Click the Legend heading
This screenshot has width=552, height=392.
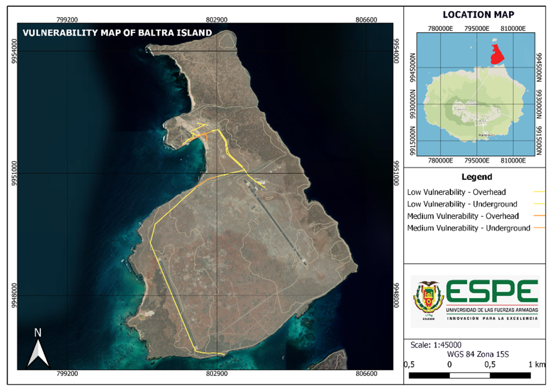pos(477,177)
